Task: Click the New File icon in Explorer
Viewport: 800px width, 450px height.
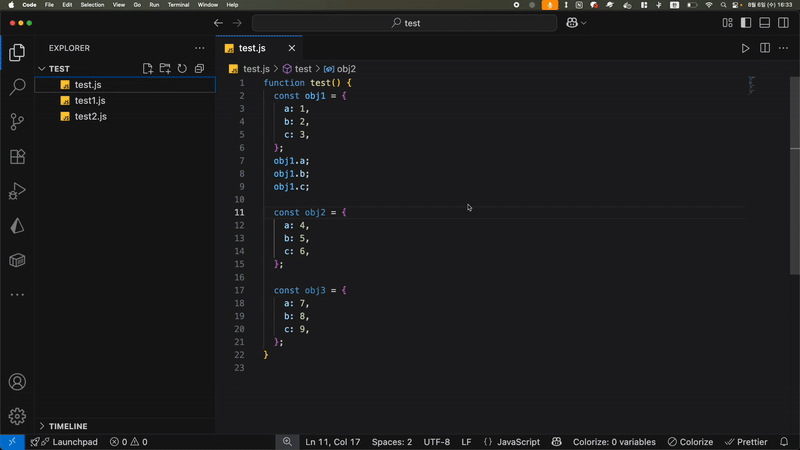Action: pos(148,69)
